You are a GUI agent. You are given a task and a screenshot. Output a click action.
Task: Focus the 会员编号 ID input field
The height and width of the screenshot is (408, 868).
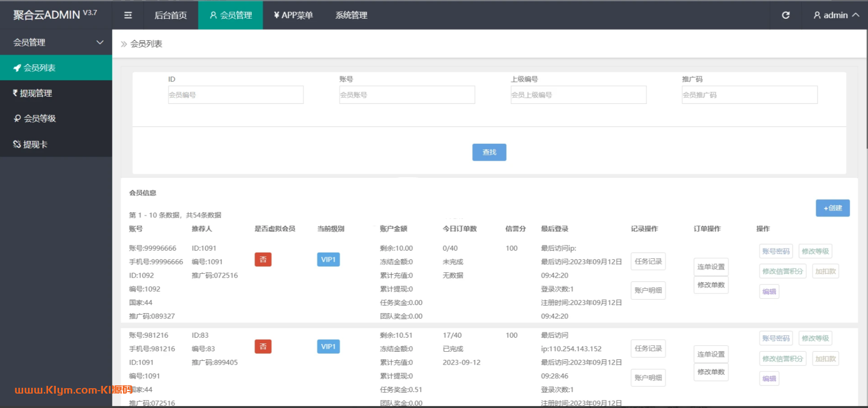click(236, 95)
